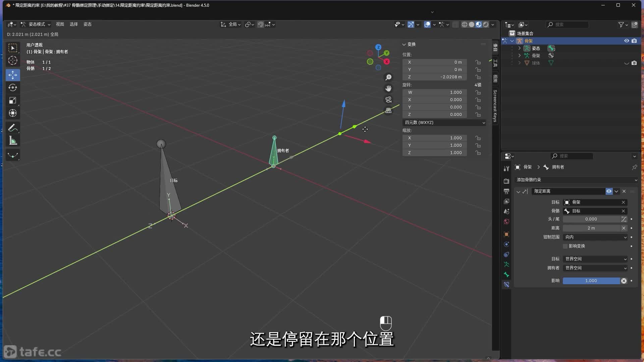This screenshot has width=644, height=362.
Task: Reset the 距离 value with X button
Action: click(624, 228)
